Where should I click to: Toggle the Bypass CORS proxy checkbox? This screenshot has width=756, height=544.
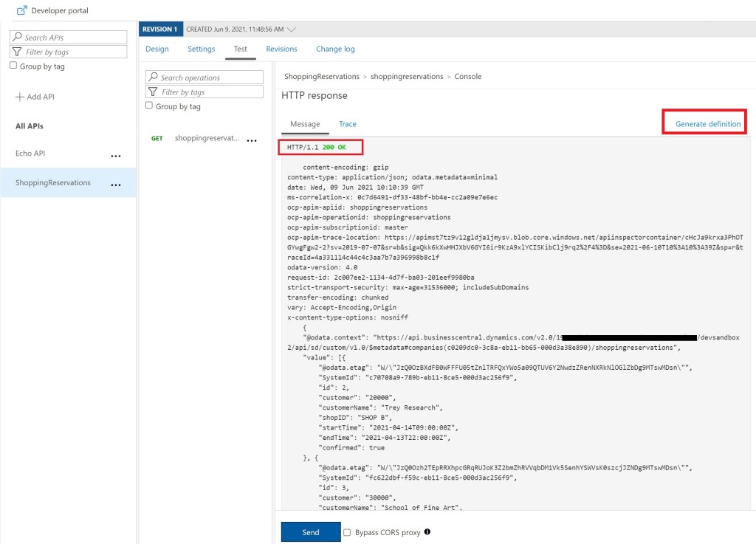348,532
